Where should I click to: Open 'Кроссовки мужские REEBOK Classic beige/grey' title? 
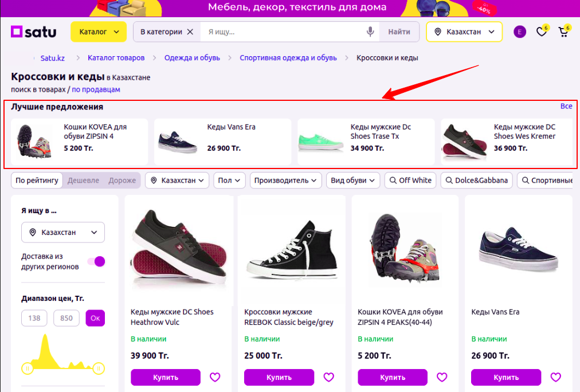click(x=288, y=317)
